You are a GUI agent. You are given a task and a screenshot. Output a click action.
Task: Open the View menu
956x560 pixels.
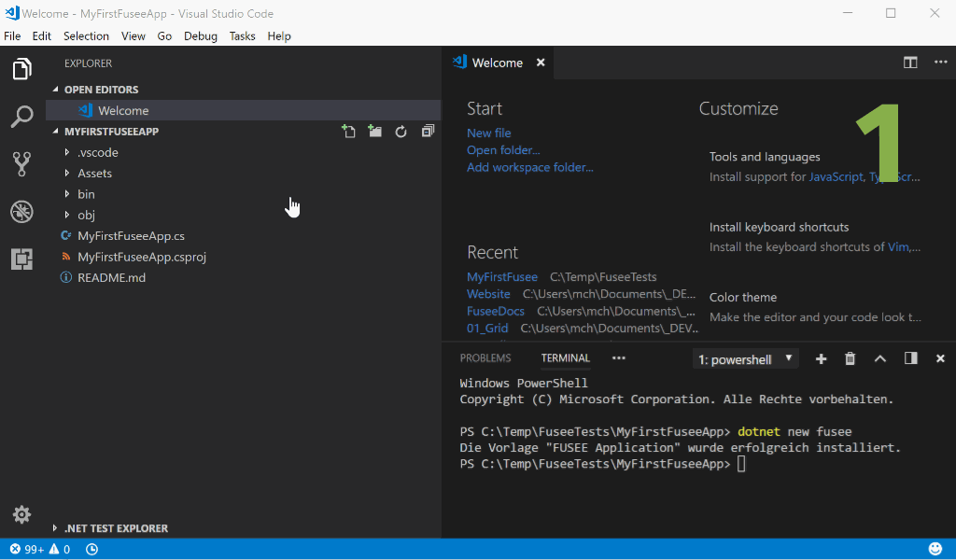coord(133,36)
